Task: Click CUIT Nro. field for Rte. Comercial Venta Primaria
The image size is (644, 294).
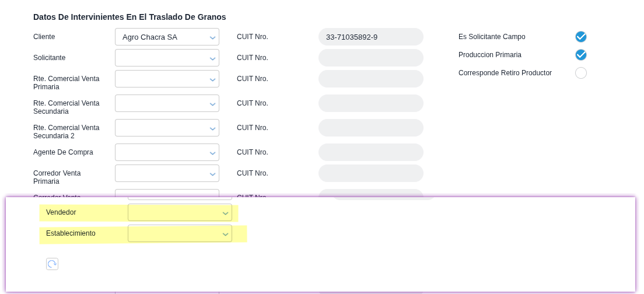Action: point(370,79)
